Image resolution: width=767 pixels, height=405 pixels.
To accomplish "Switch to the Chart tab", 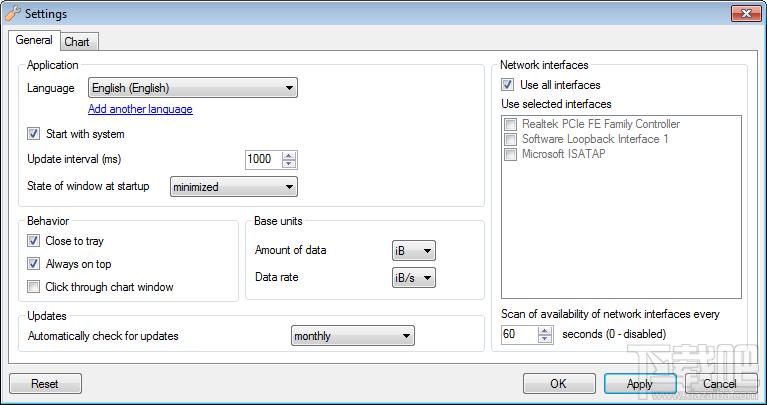I will click(x=77, y=42).
